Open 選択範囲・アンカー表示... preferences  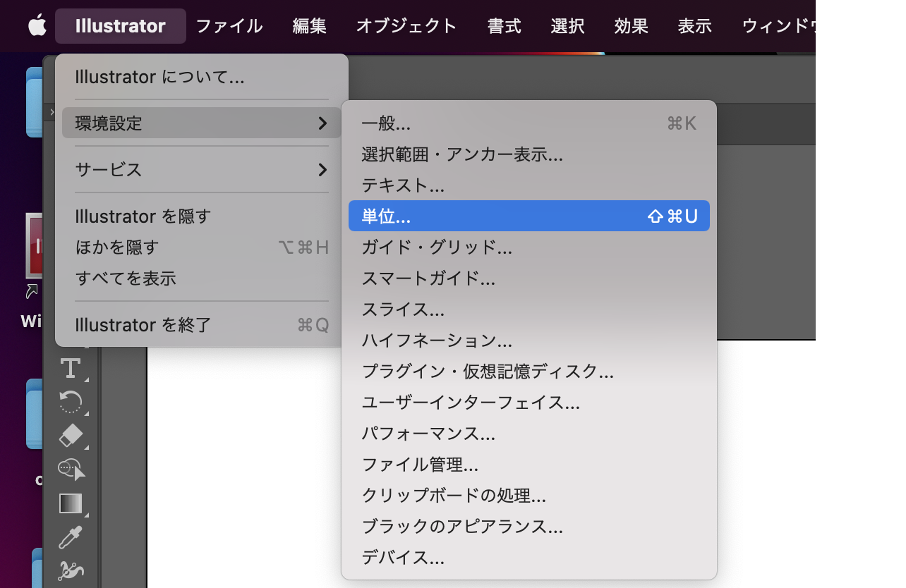pyautogui.click(x=529, y=154)
